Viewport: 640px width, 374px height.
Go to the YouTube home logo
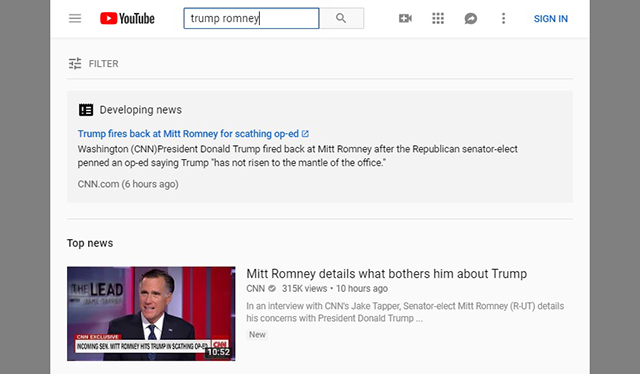[127, 18]
